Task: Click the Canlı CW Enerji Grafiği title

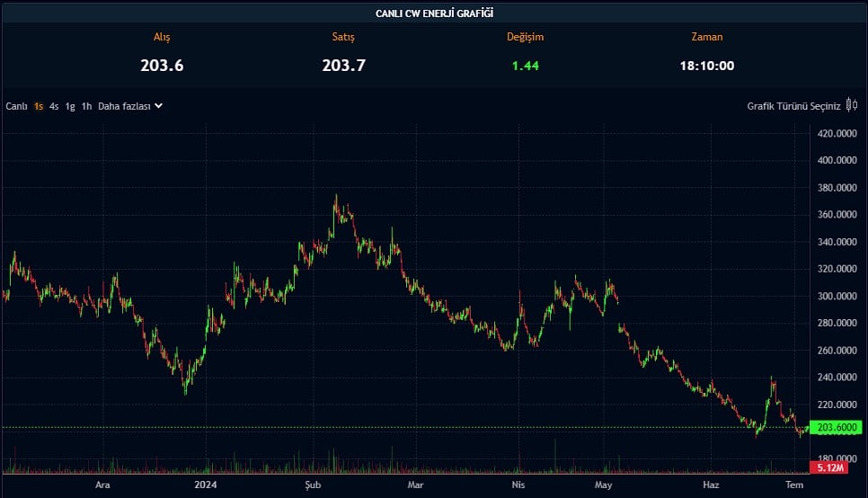Action: [x=434, y=13]
